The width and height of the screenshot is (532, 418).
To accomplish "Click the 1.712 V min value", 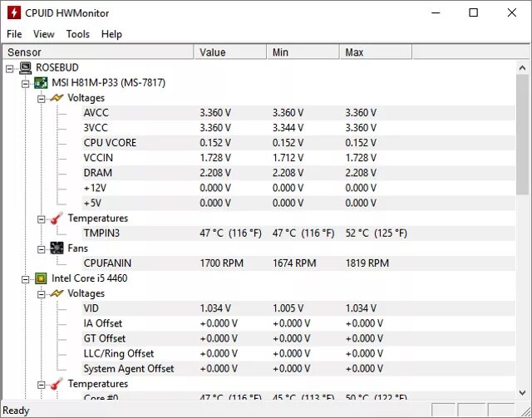I will 288,158.
